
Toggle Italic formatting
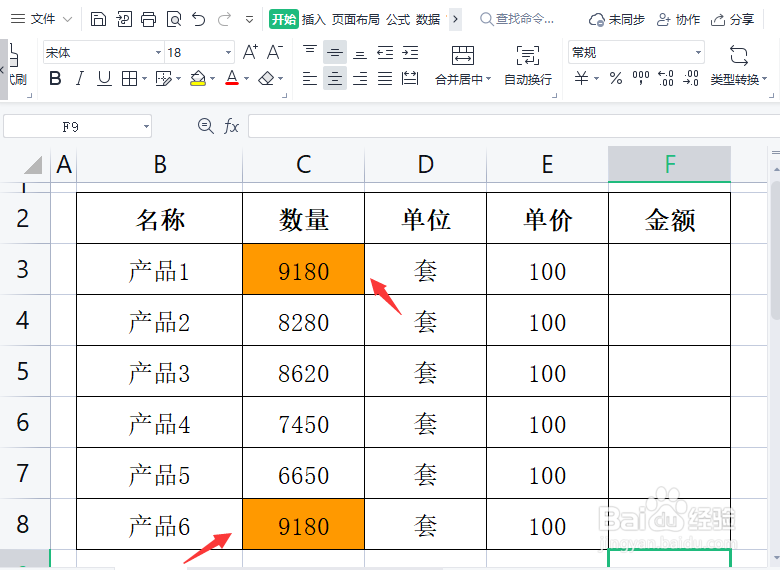[80, 79]
